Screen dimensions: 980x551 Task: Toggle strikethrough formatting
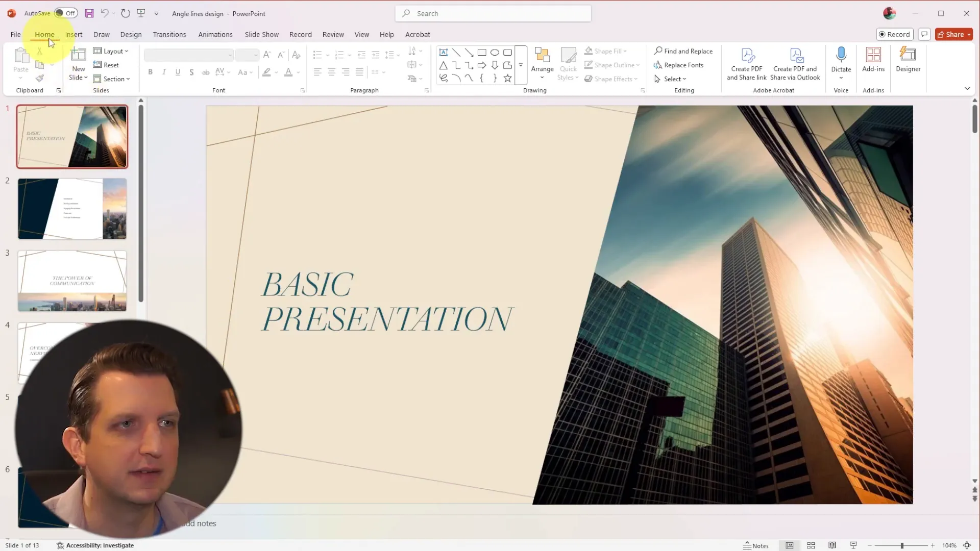(206, 72)
